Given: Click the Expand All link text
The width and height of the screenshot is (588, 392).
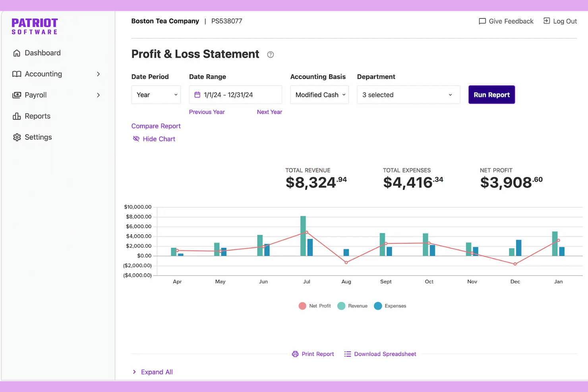Looking at the screenshot, I should [157, 372].
